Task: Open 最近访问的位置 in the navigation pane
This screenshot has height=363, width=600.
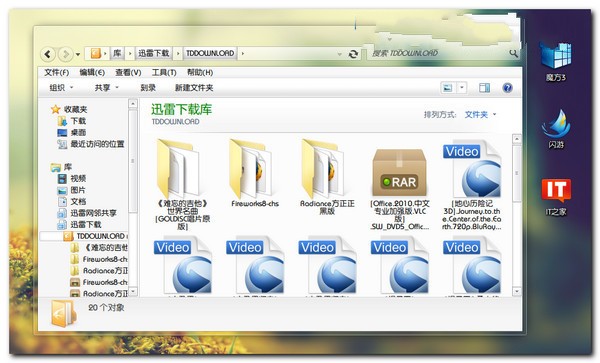Action: point(91,144)
